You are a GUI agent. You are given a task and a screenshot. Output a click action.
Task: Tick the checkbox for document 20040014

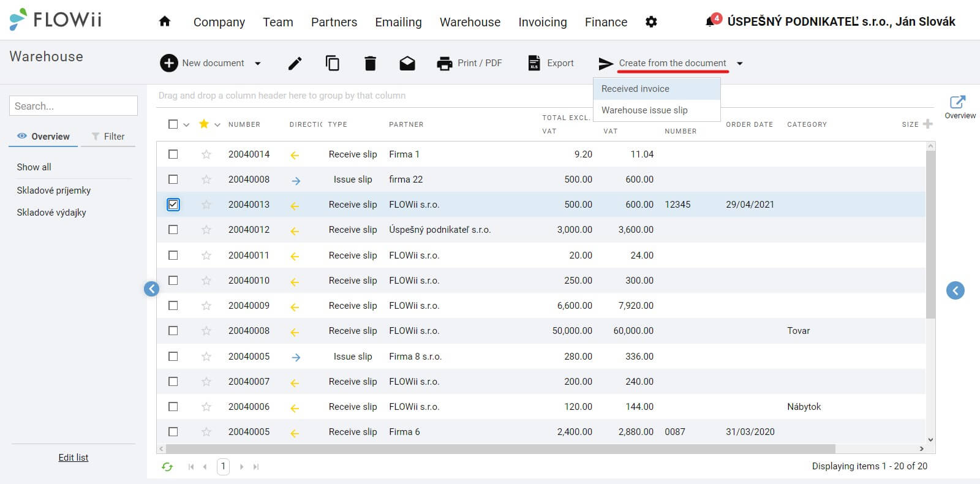pos(173,154)
